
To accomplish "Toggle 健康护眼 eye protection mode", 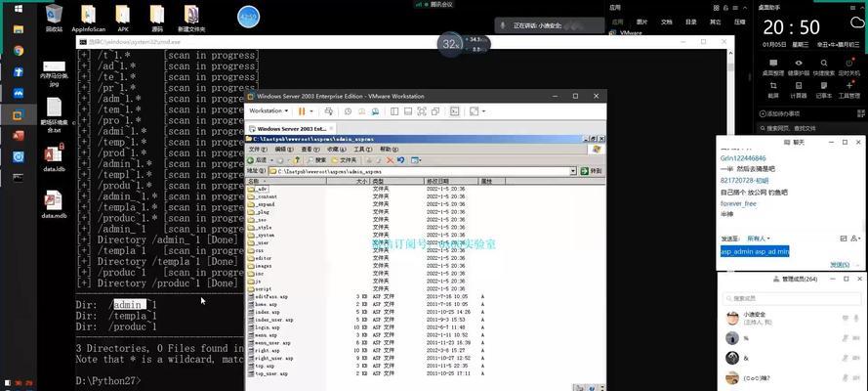I will point(799,67).
